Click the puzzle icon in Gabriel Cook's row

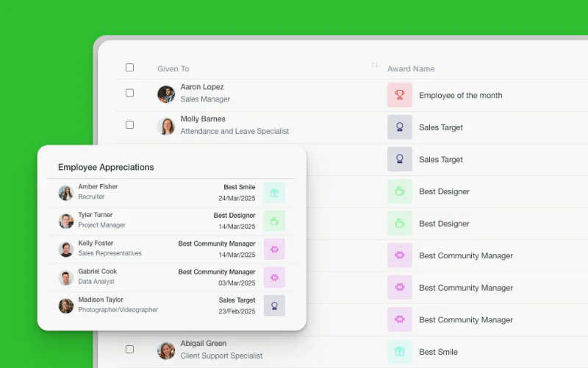pyautogui.click(x=274, y=277)
